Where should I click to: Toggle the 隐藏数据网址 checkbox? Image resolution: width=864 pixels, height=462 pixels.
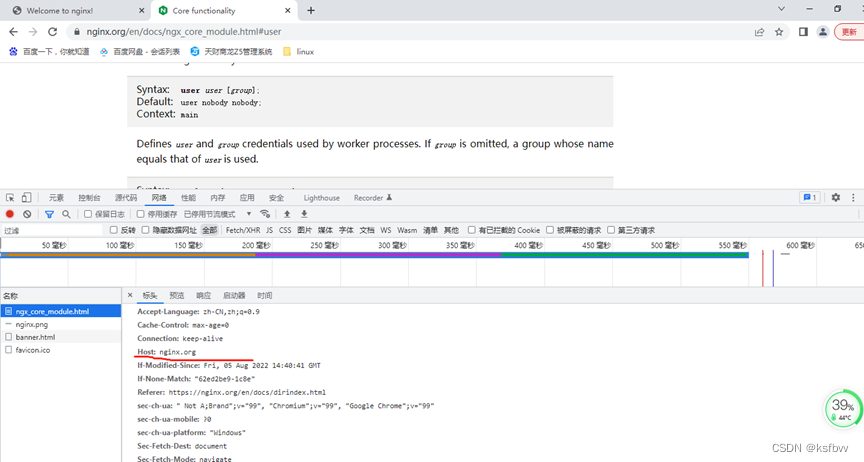coord(145,230)
